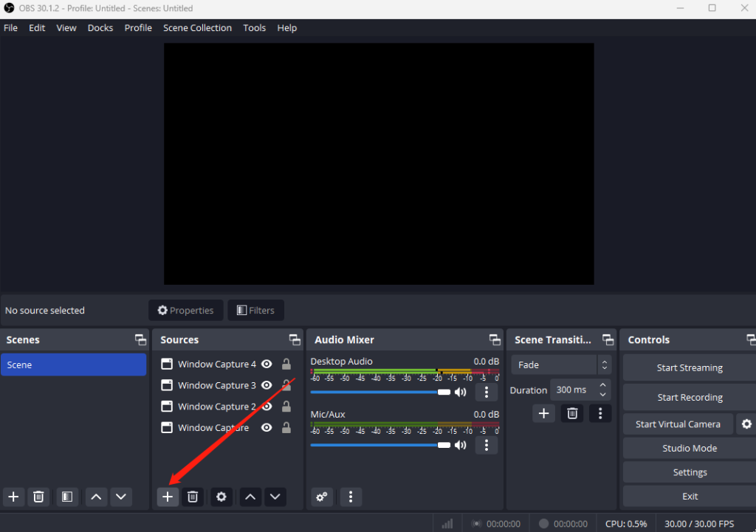Increase transition duration with up arrow

pyautogui.click(x=602, y=385)
